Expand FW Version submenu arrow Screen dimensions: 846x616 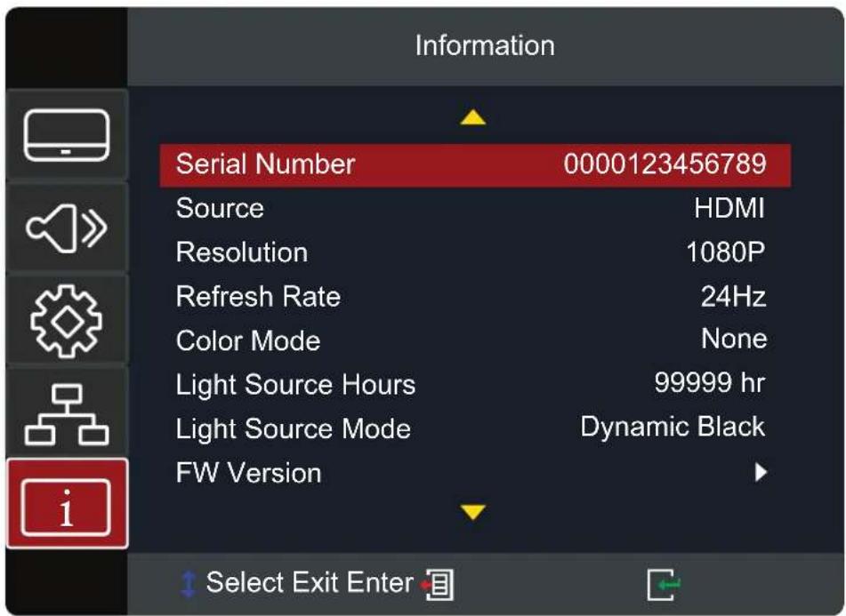pyautogui.click(x=761, y=472)
